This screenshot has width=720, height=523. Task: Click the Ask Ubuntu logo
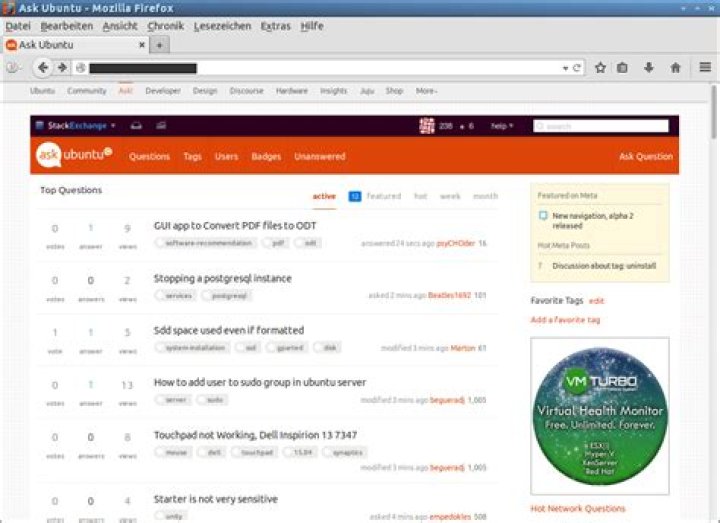[74, 155]
